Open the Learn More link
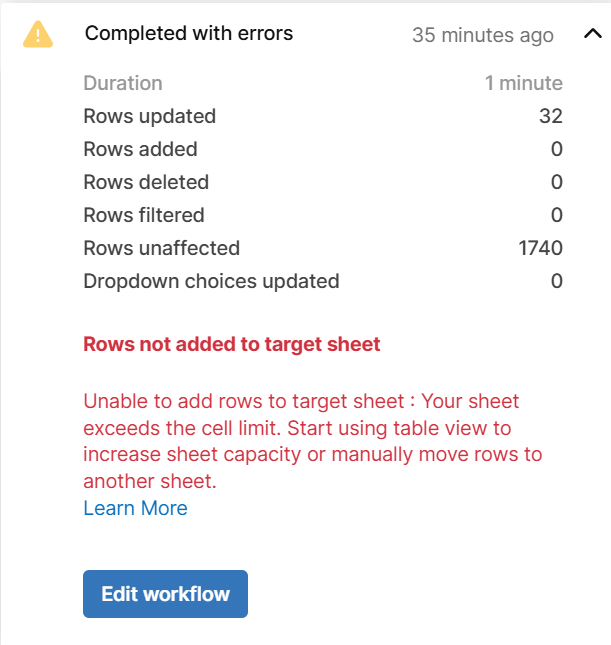 pos(135,508)
